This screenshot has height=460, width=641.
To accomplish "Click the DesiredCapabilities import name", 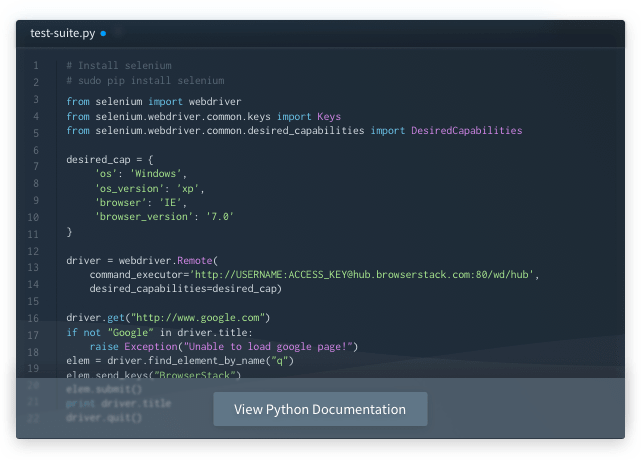I will click(x=466, y=130).
